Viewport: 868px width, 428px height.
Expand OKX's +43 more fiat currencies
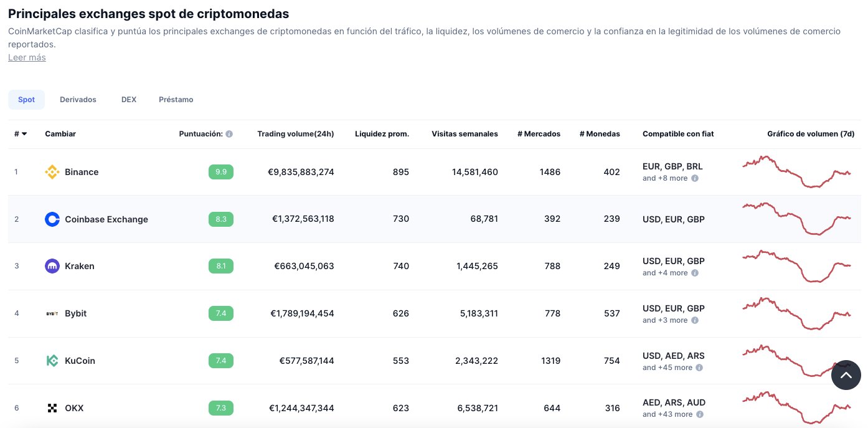coord(667,414)
